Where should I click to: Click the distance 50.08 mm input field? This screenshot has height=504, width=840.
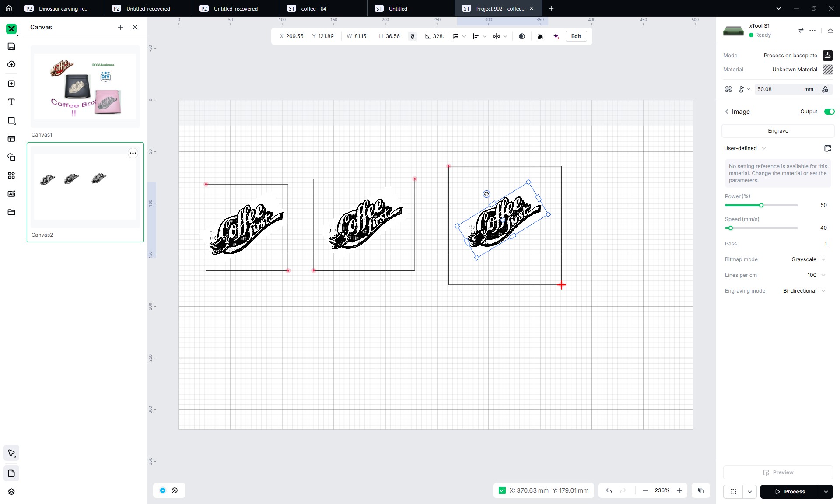[x=785, y=89]
